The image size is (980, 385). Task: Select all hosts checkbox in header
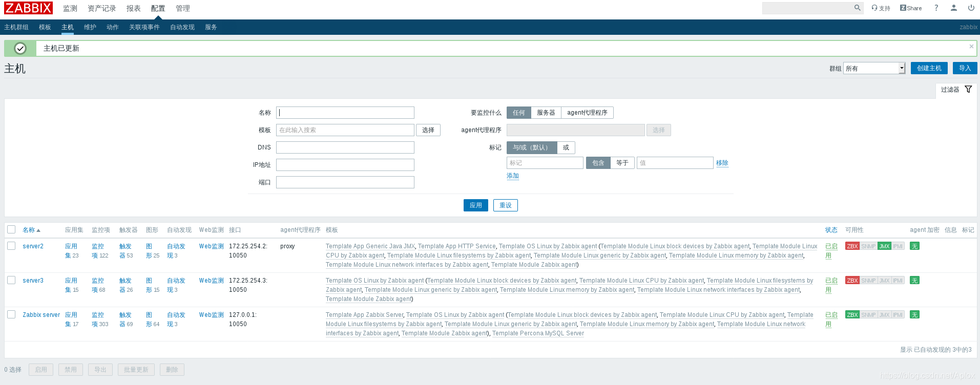(11, 229)
